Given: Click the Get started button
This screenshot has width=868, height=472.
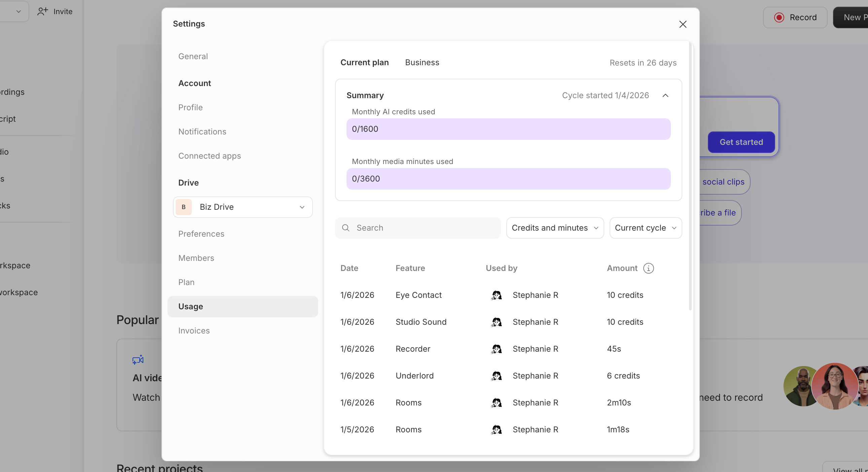Looking at the screenshot, I should pos(741,142).
